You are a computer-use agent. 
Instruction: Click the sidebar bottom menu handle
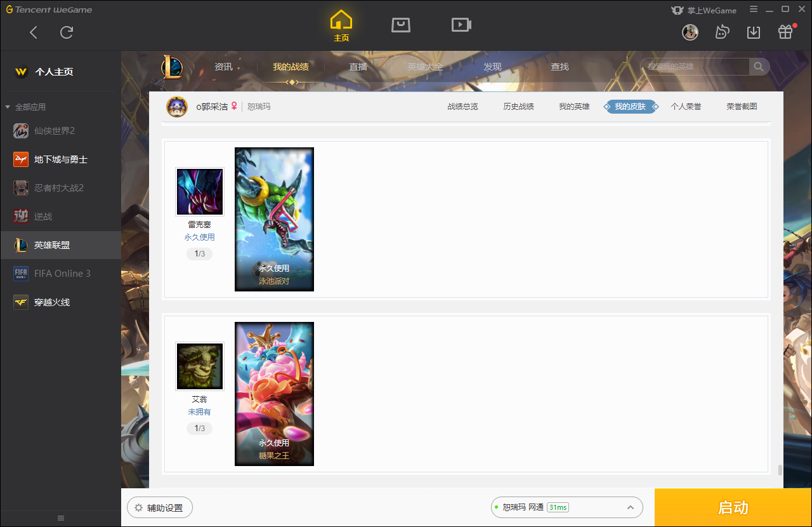click(x=61, y=518)
